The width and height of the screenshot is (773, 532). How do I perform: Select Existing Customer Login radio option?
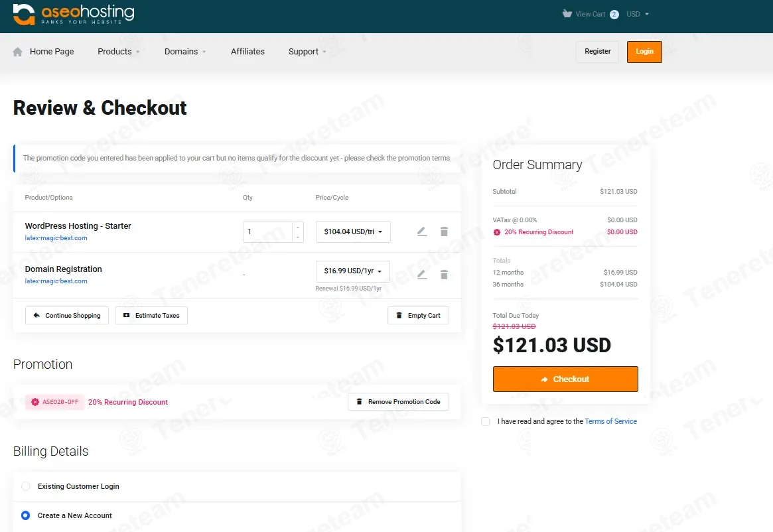point(26,487)
